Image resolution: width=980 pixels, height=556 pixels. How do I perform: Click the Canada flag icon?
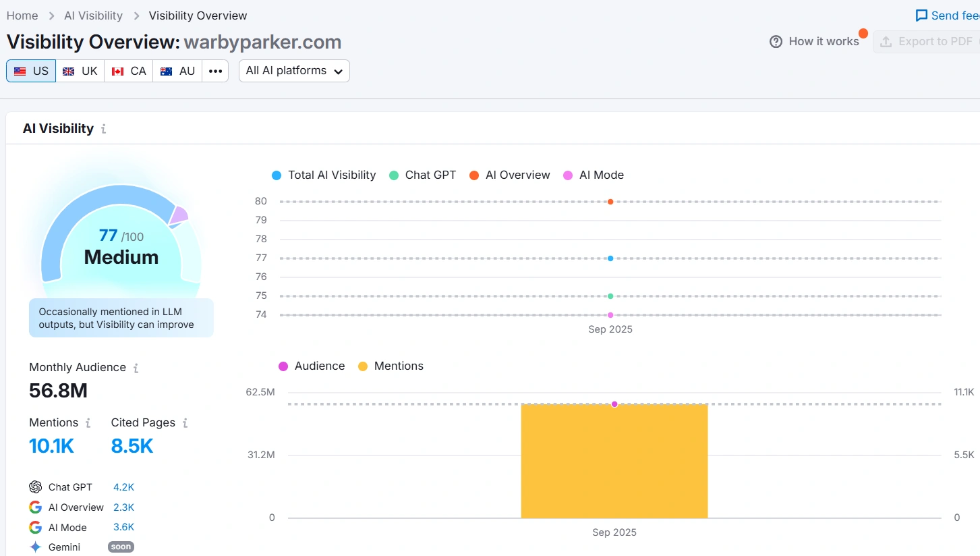coord(118,71)
